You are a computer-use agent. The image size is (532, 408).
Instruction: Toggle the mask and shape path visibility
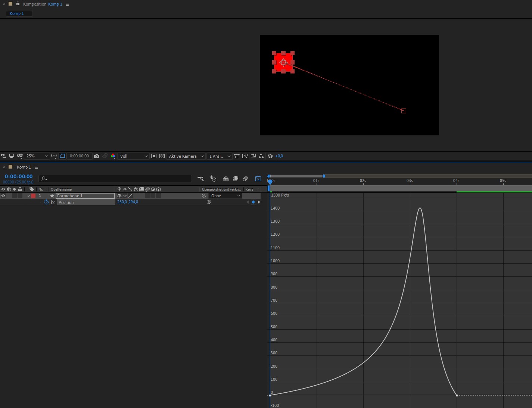pos(62,156)
